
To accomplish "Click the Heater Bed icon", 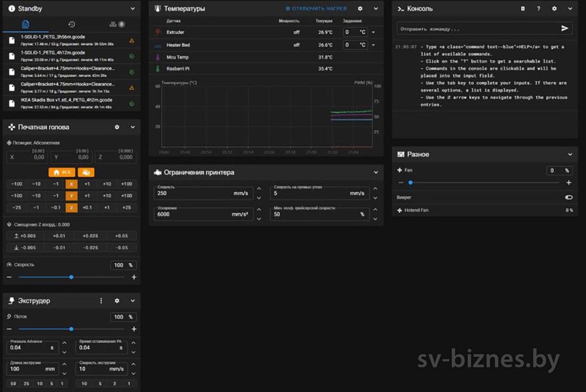I will pos(157,45).
